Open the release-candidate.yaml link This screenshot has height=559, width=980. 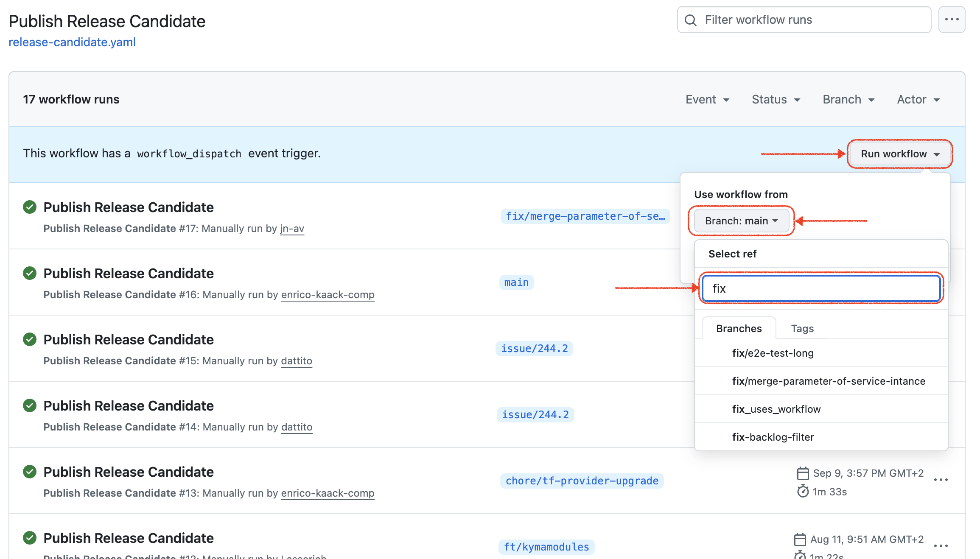(x=72, y=42)
